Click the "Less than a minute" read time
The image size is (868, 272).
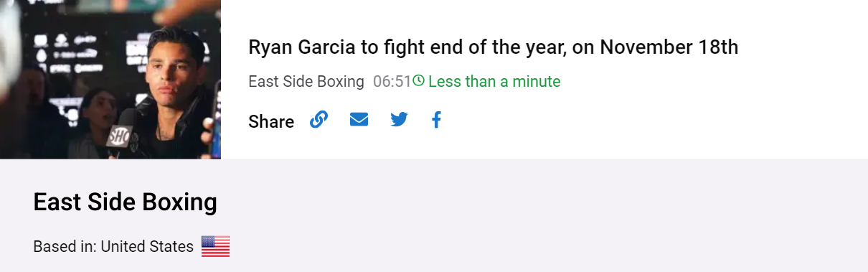click(x=494, y=82)
